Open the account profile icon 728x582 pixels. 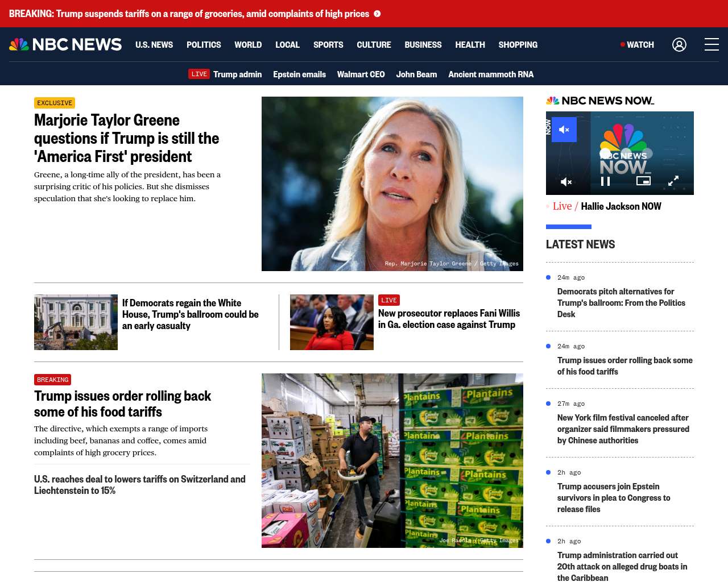[x=679, y=44]
